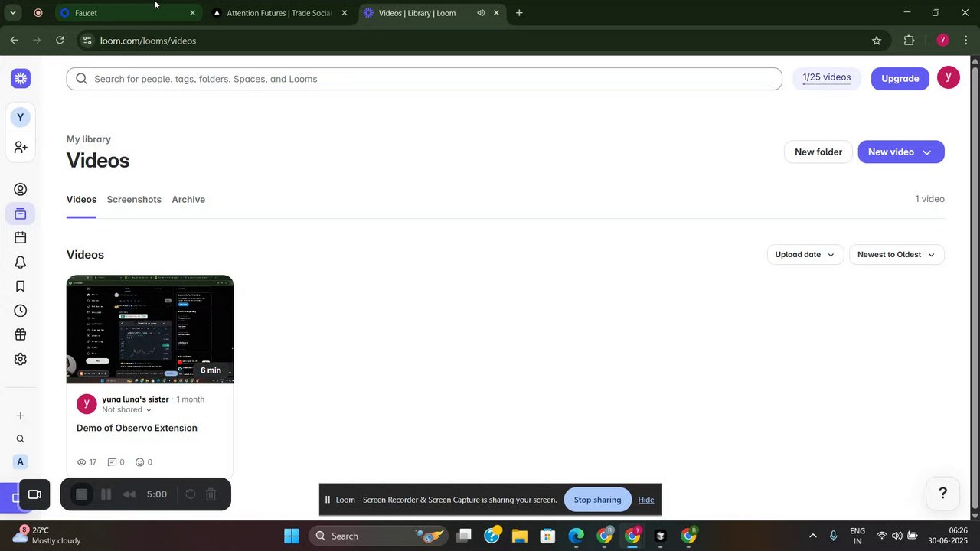This screenshot has height=551, width=980.
Task: Open File Explorer from taskbar
Action: 520,536
